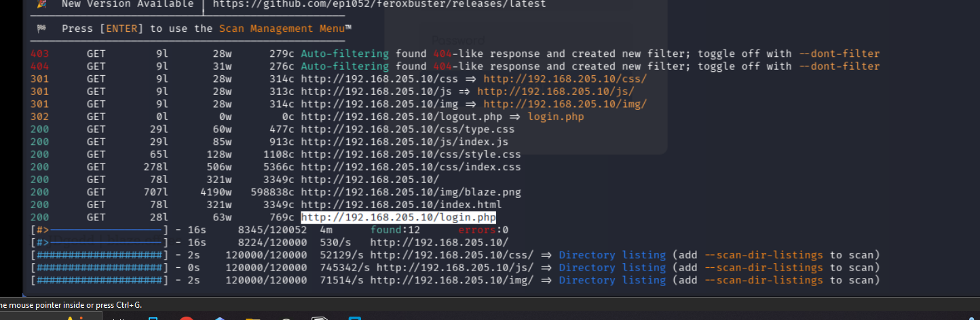Click the --dont-filter flag on the 403 line

tap(839, 54)
